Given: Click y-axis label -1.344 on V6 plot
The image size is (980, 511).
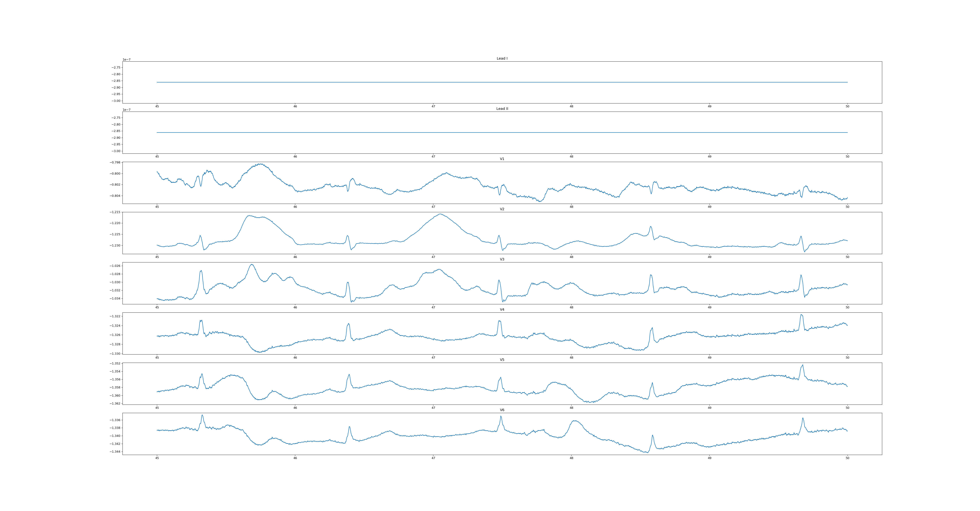Looking at the screenshot, I should click(x=115, y=452).
